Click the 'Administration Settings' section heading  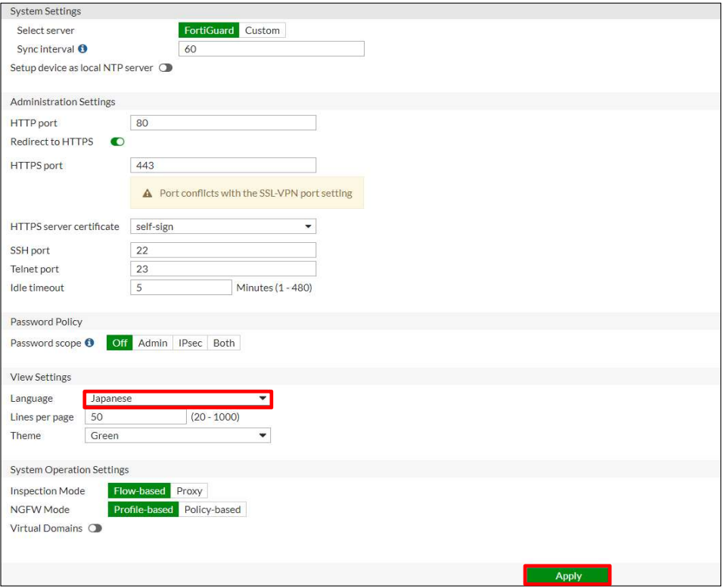(x=63, y=101)
